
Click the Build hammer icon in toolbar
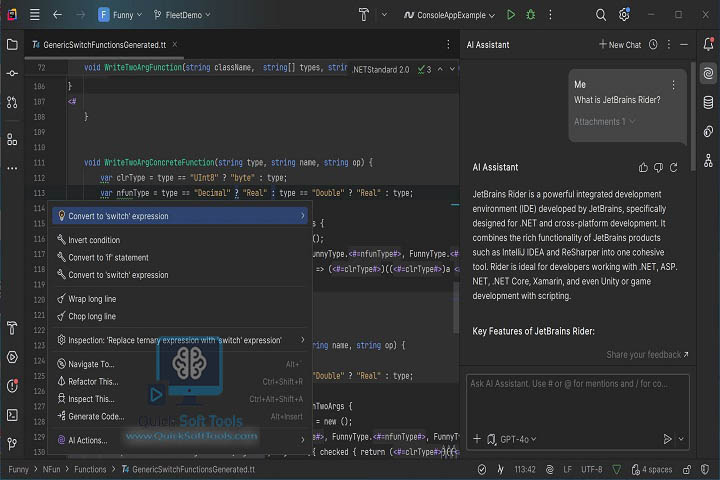coord(364,15)
